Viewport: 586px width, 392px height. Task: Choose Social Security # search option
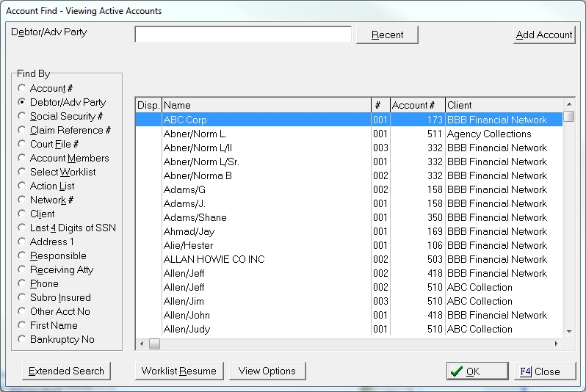(22, 117)
